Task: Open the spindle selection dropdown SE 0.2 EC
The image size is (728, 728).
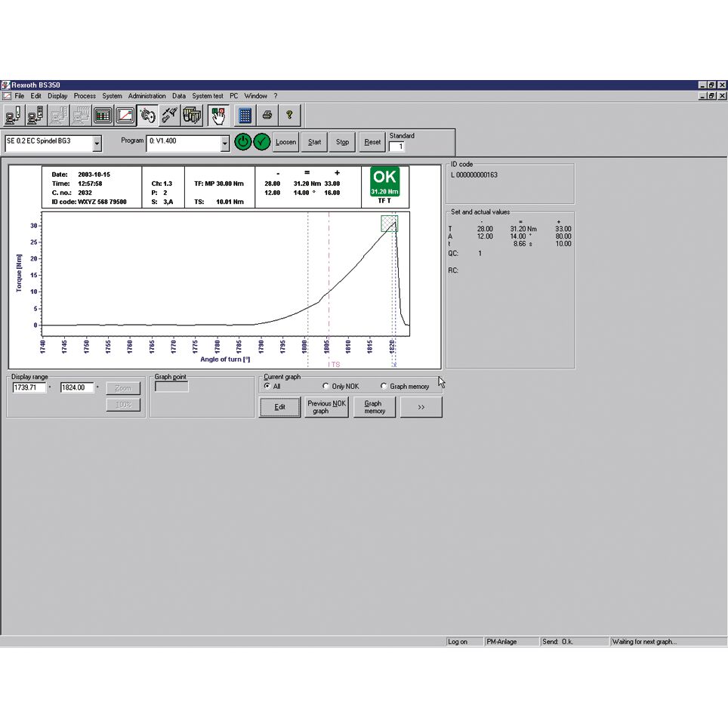Action: tap(96, 143)
